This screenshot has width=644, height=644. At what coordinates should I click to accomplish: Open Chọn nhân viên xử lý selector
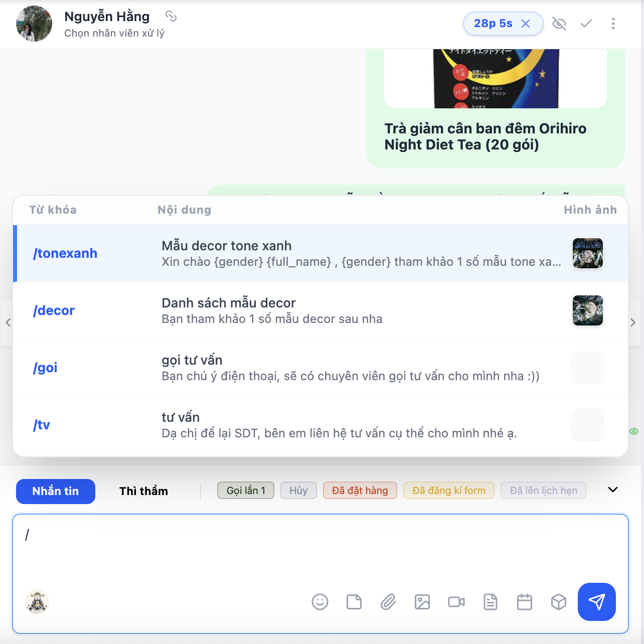point(114,33)
